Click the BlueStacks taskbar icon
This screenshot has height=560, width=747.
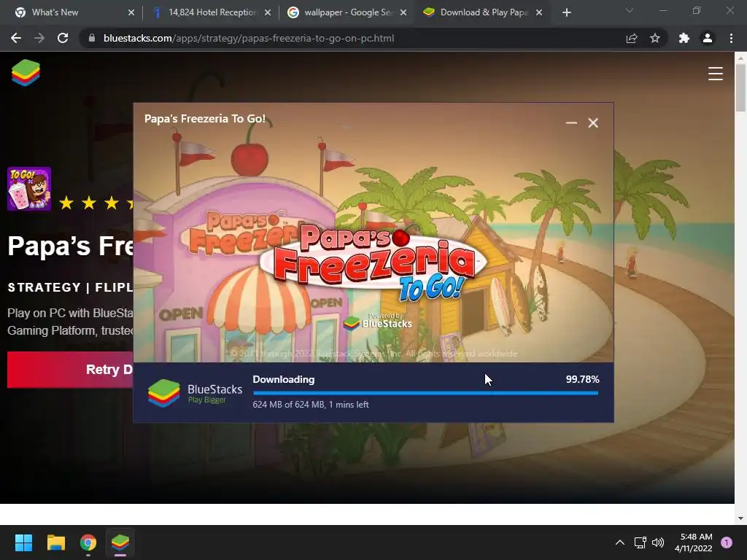120,542
